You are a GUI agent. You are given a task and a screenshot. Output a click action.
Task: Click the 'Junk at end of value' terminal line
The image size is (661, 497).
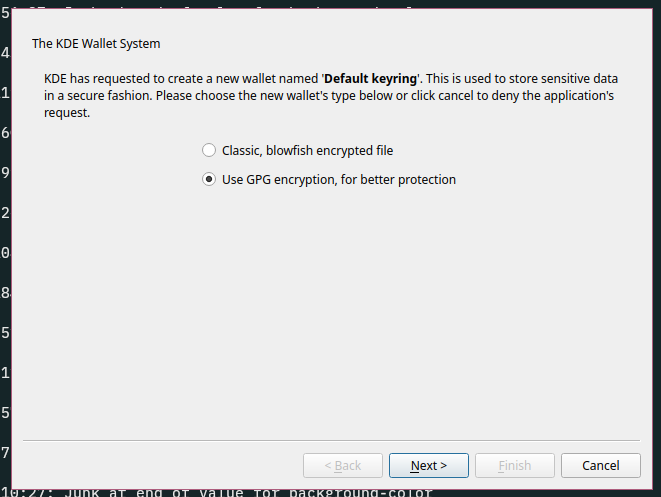tap(217, 493)
